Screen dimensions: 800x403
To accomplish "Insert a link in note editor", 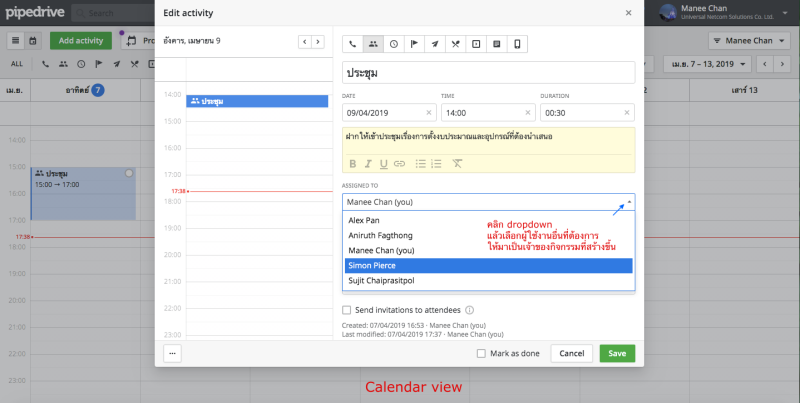I will [x=399, y=164].
